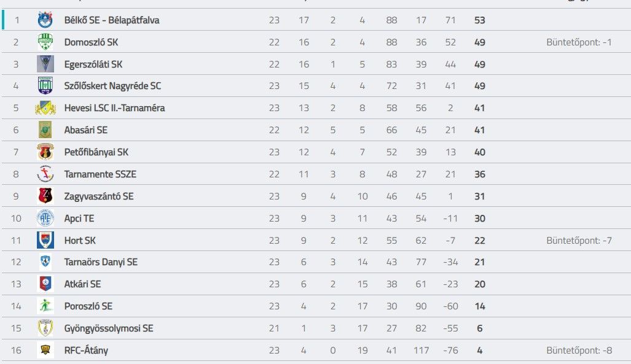Click the 53 points value for Bélkő SE
This screenshot has height=364, width=631.
pos(480,20)
